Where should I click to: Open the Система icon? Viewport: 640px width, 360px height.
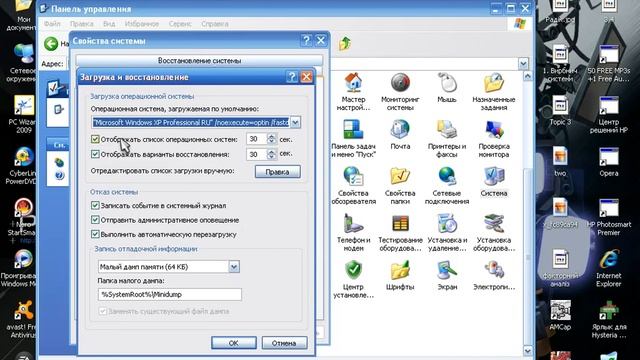click(x=494, y=177)
